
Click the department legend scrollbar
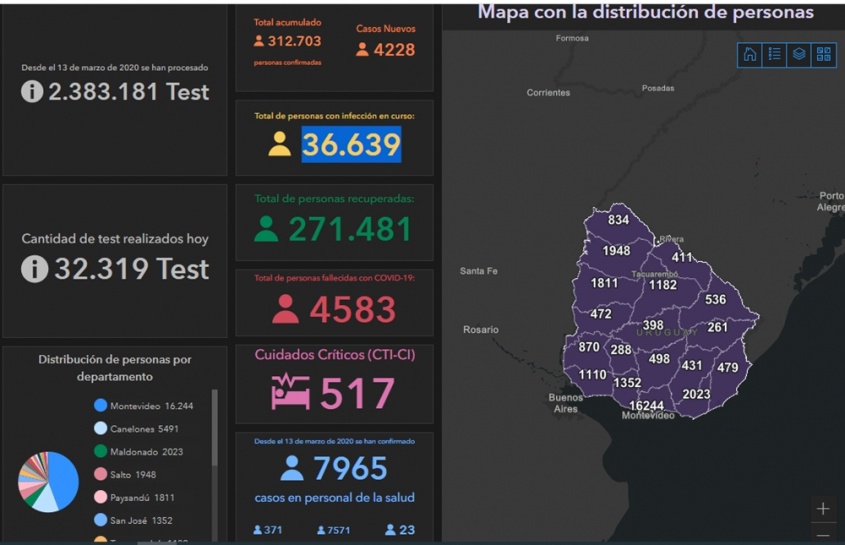tap(214, 430)
